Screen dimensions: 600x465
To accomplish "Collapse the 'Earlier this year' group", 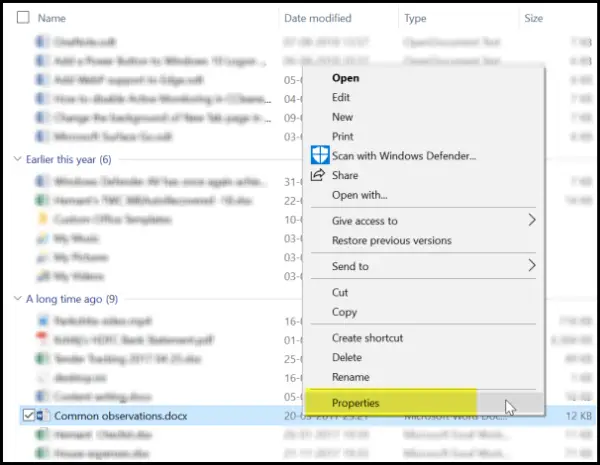I will coord(16,160).
